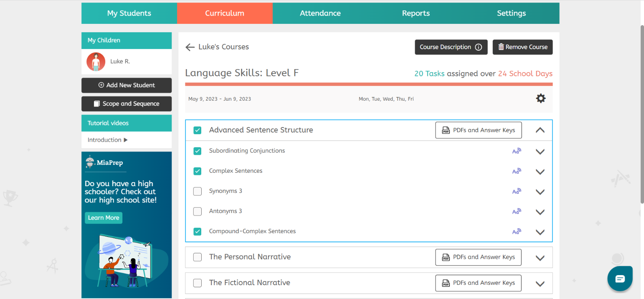
Task: Expand the Antonyms 3 lesson details
Action: pyautogui.click(x=540, y=211)
